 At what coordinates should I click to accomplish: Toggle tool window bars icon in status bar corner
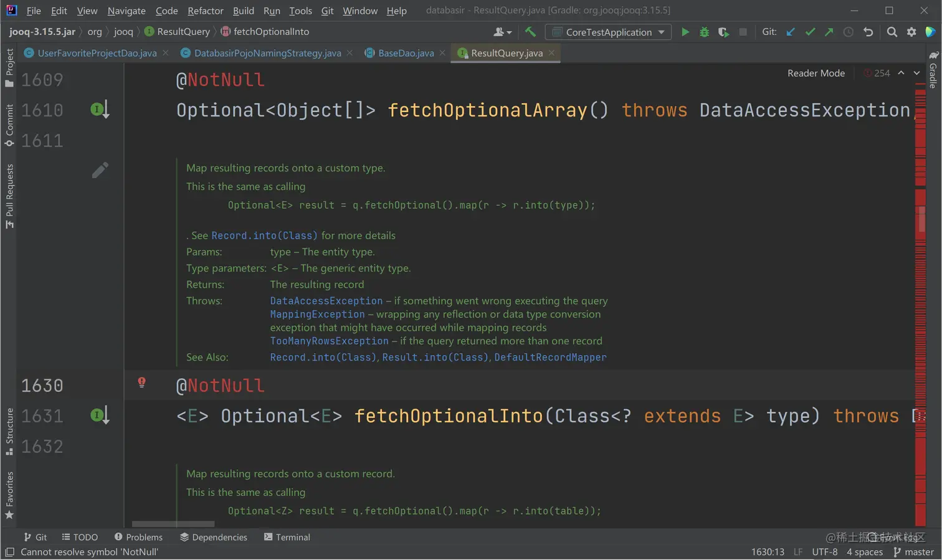point(9,552)
